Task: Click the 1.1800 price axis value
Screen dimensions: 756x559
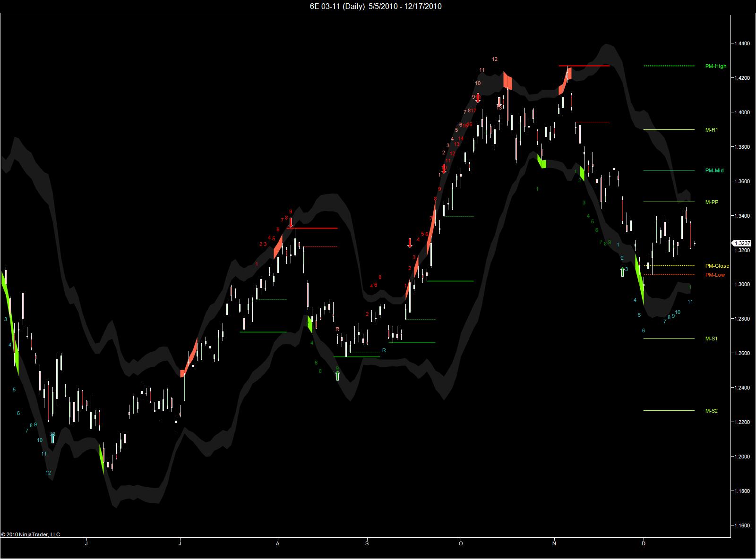Action: tap(742, 491)
